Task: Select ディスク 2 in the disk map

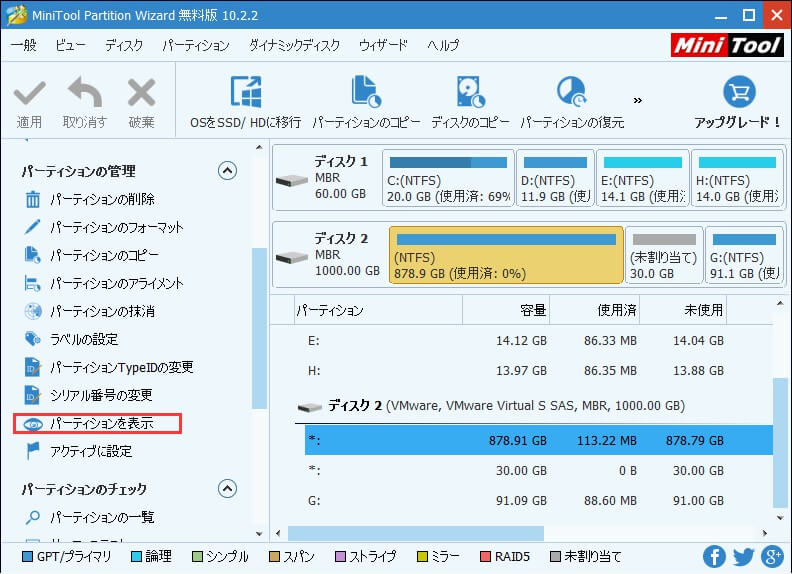Action: point(329,255)
